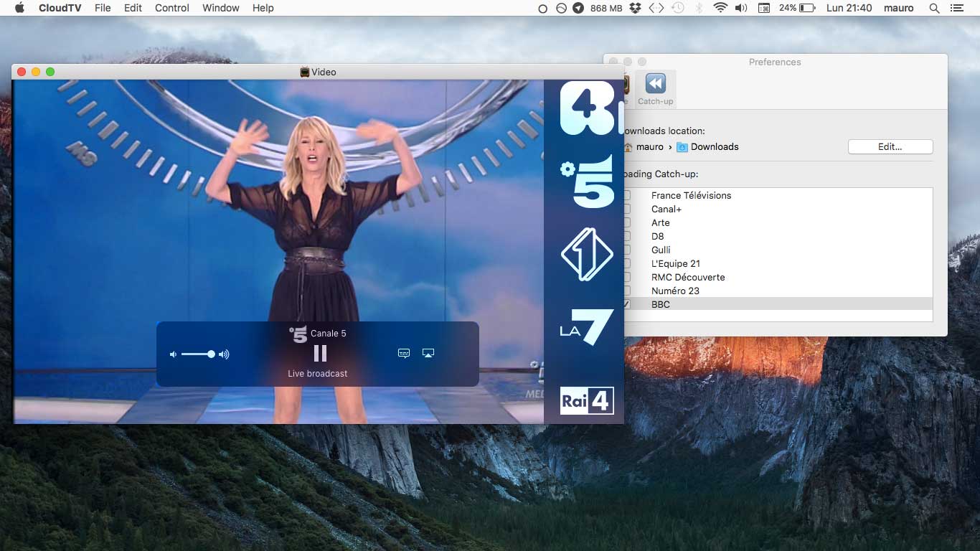
Task: Switch to the Rete 4 channel logo
Action: (x=587, y=108)
